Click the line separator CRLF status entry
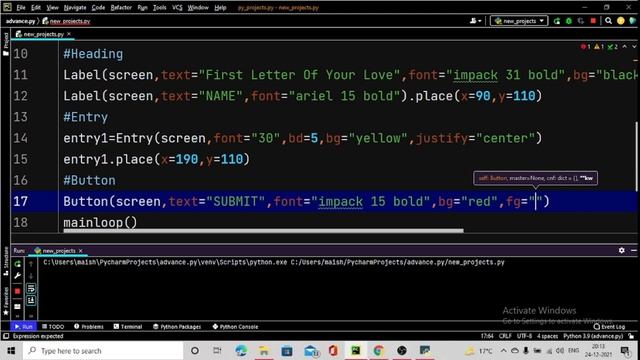This screenshot has width=640, height=360. (505, 336)
